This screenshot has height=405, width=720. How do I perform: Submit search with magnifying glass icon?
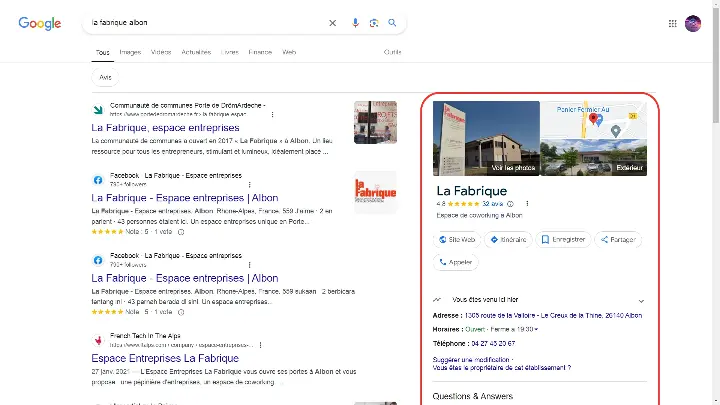pyautogui.click(x=392, y=23)
